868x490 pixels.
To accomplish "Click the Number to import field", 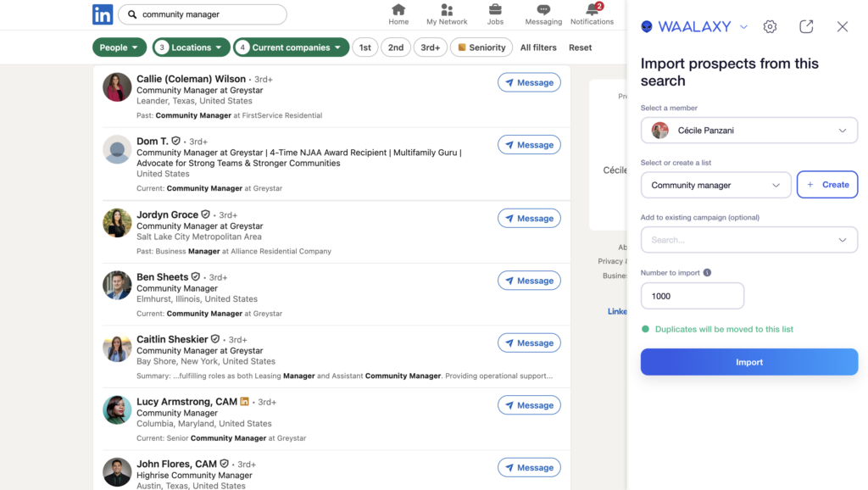I will [692, 296].
